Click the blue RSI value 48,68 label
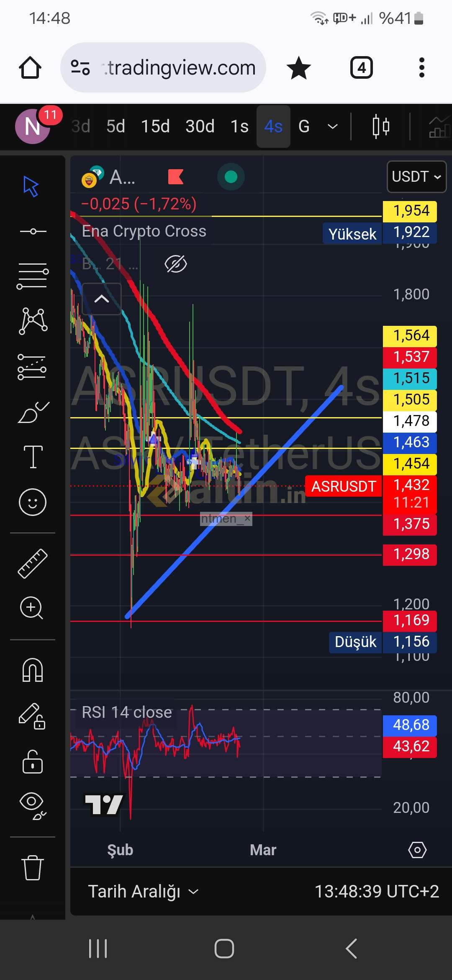The width and height of the screenshot is (452, 980). (x=410, y=725)
